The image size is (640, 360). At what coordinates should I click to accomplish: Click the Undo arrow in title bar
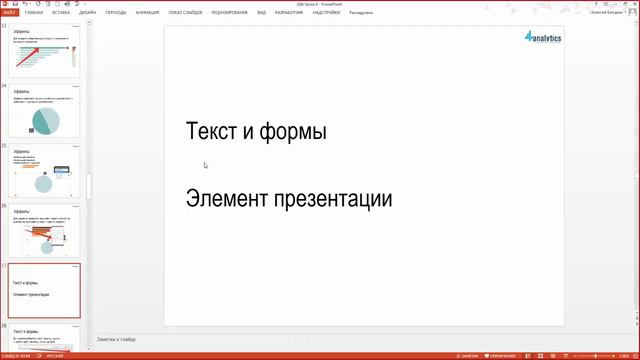(25, 4)
